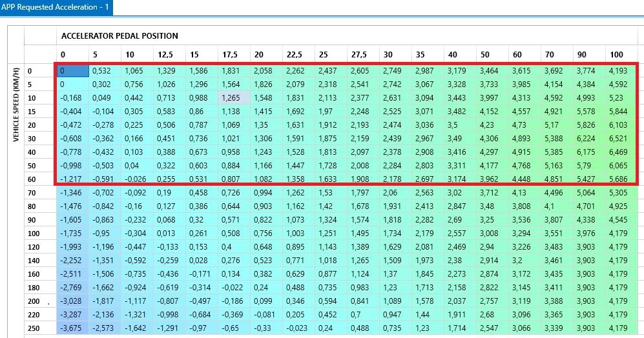Select the 100 pedal position column header
644x338 pixels.
pos(621,55)
